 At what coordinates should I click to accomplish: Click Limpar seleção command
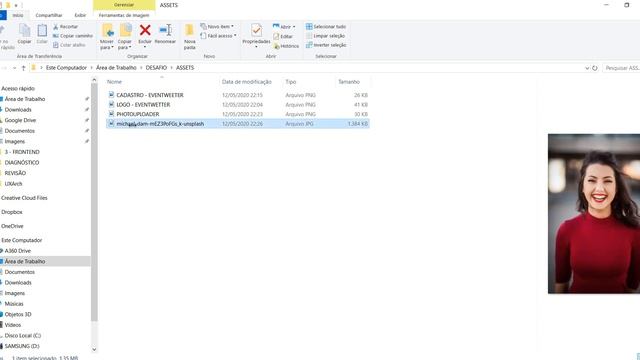tap(325, 36)
